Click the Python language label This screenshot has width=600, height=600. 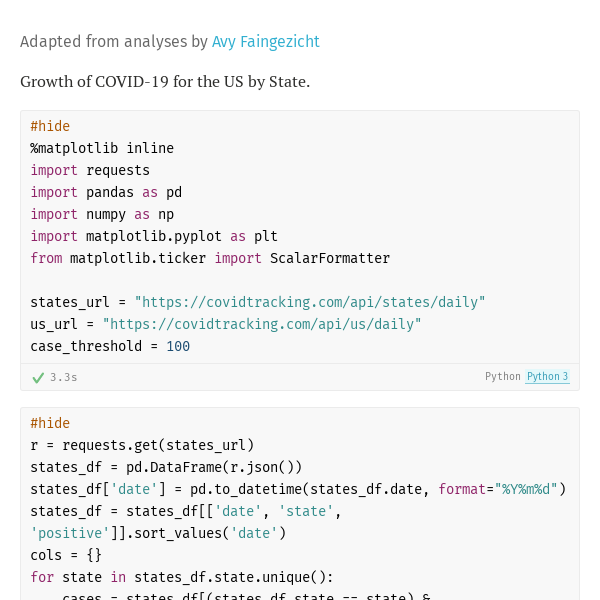coord(502,377)
